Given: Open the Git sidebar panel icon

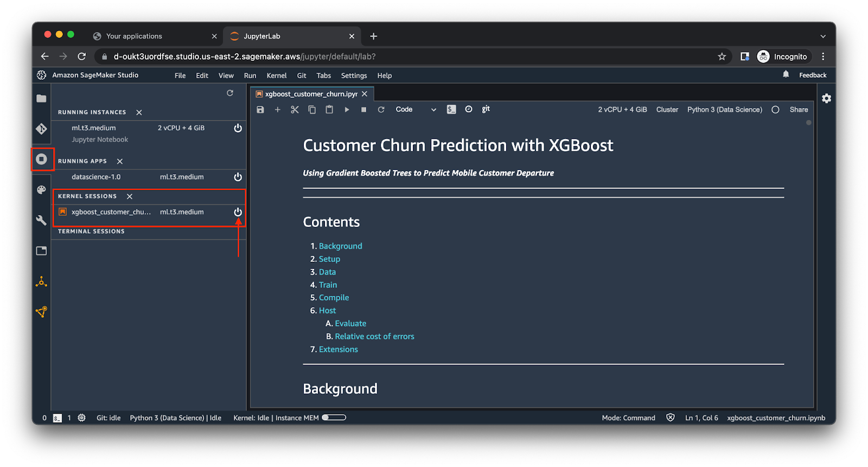Looking at the screenshot, I should click(41, 129).
